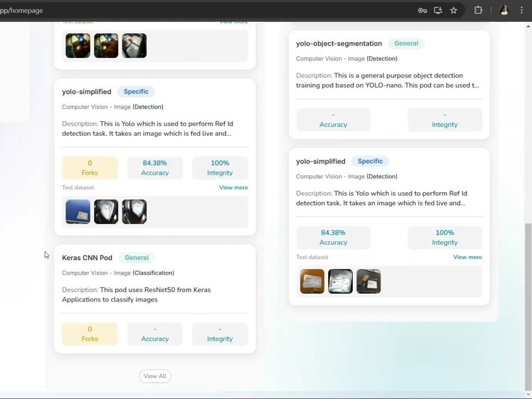Open Chrome three-dot menu
This screenshot has height=399, width=532.
522,10
